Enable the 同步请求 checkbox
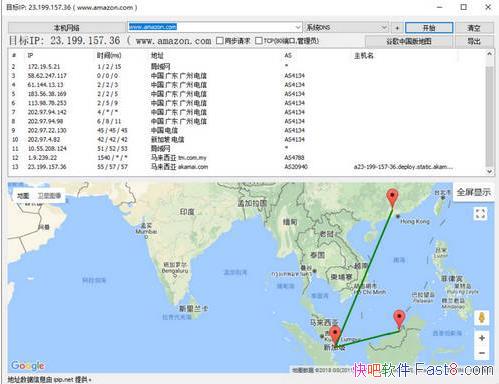 220,41
